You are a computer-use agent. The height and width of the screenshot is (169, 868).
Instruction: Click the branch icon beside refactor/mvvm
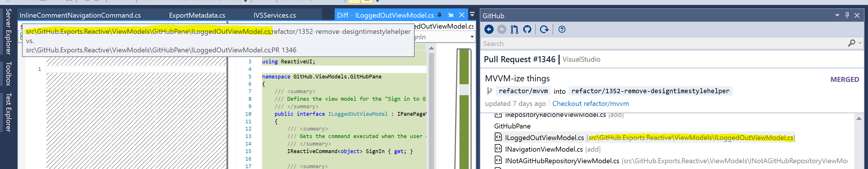pos(489,91)
